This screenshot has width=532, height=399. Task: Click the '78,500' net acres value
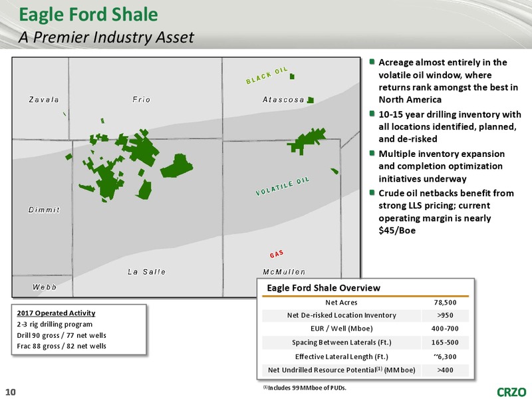point(445,303)
